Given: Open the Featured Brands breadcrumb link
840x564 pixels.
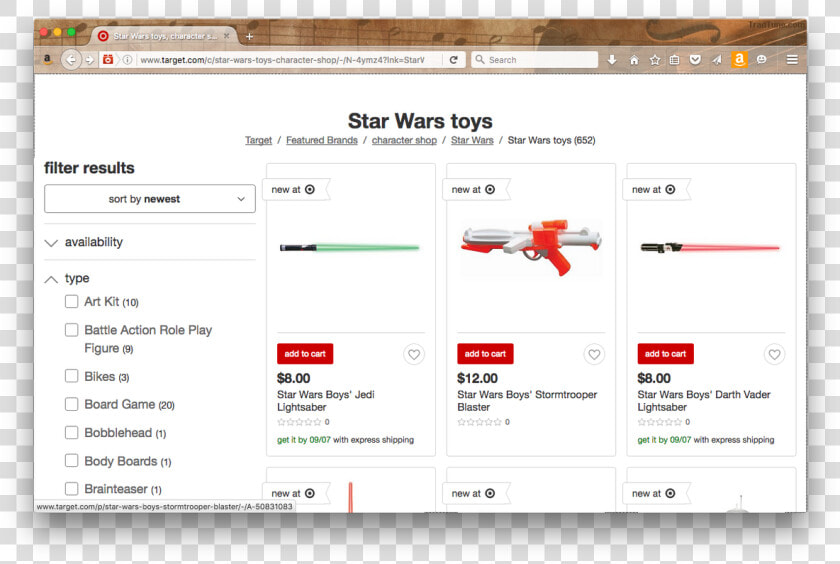Looking at the screenshot, I should tap(321, 140).
